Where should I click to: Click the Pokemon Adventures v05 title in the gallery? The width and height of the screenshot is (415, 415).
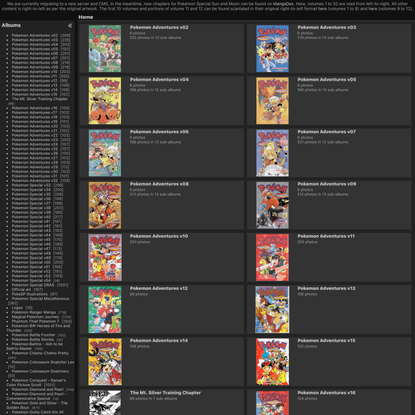click(x=327, y=80)
